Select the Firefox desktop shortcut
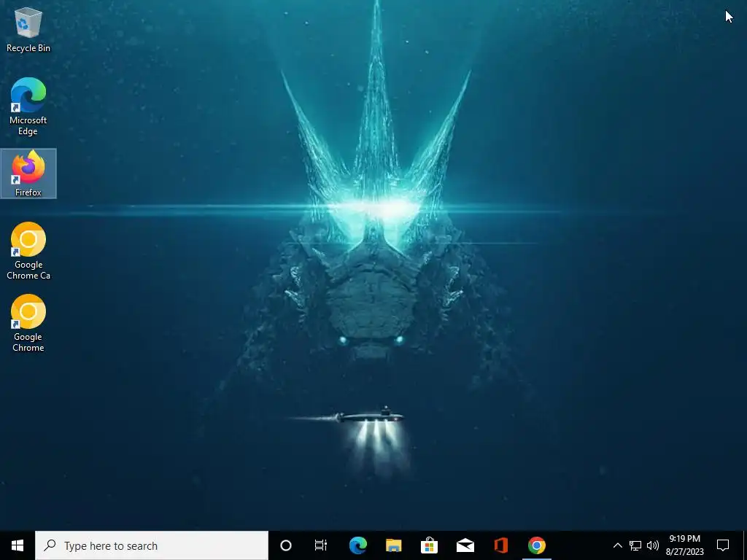 coord(28,174)
